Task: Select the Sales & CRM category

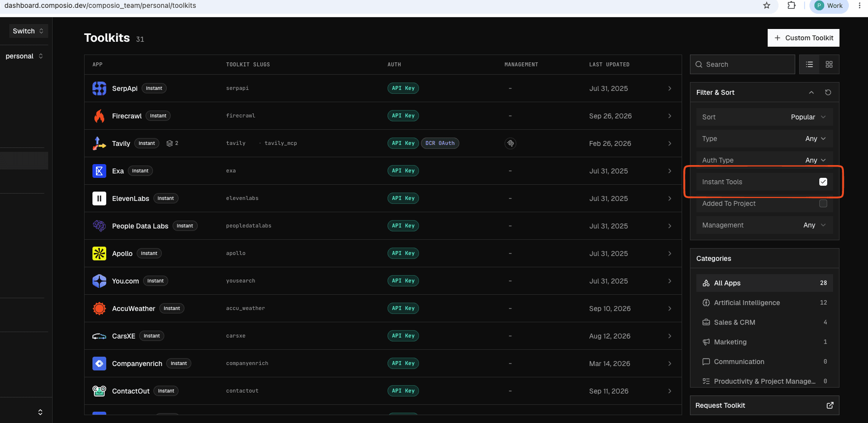Action: click(765, 322)
